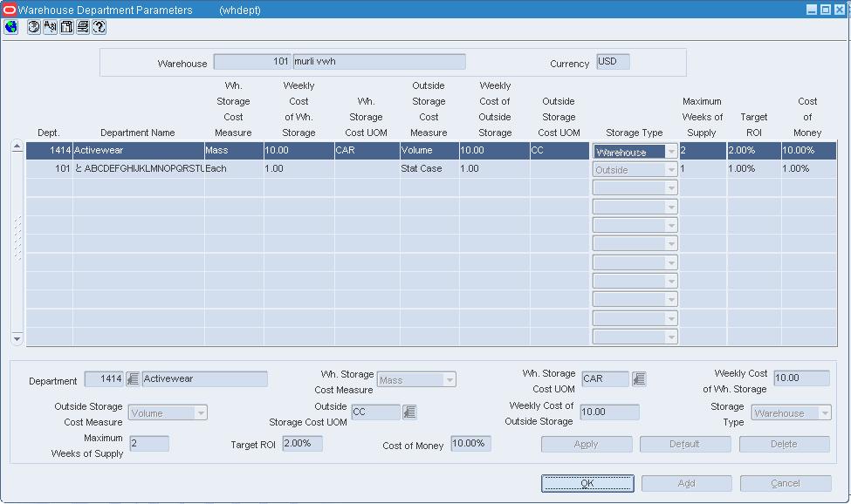
Task: Click the Delete button
Action: coord(785,445)
